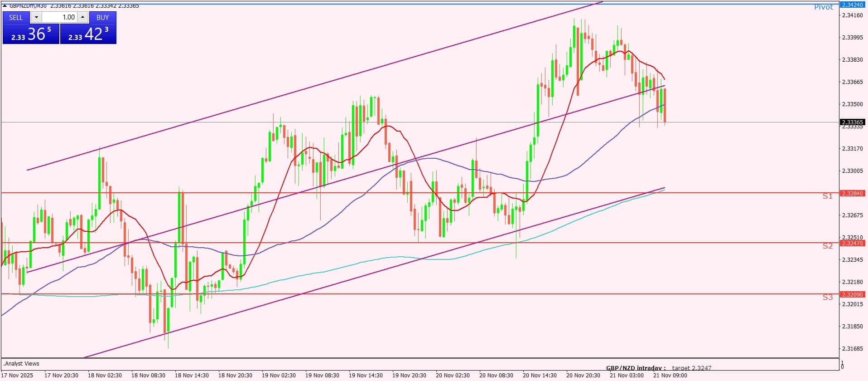Viewport: 868px width, 381px height.
Task: Click the current price tag 2.33365
Action: tap(852, 122)
